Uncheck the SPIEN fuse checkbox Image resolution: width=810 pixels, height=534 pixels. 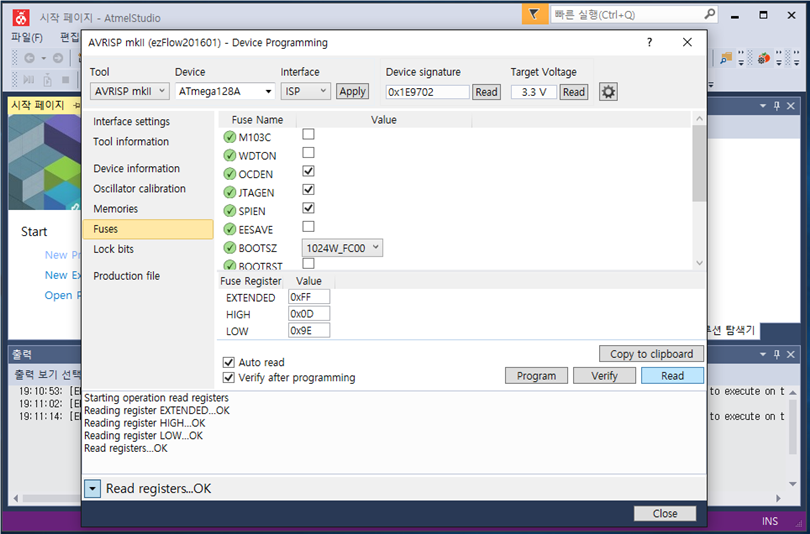pos(308,208)
